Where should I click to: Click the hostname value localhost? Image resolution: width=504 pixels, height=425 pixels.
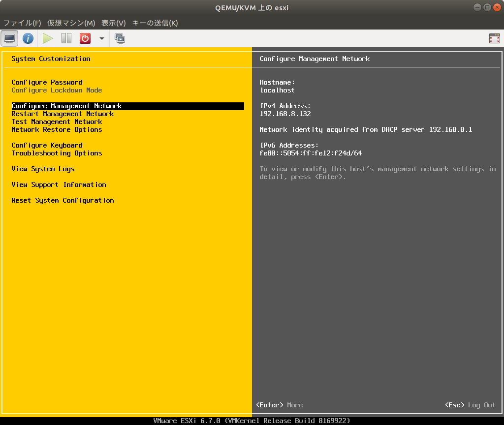[277, 91]
